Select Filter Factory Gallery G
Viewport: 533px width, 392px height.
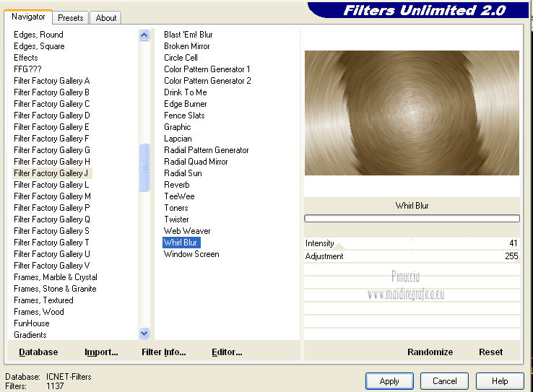pyautogui.click(x=52, y=150)
